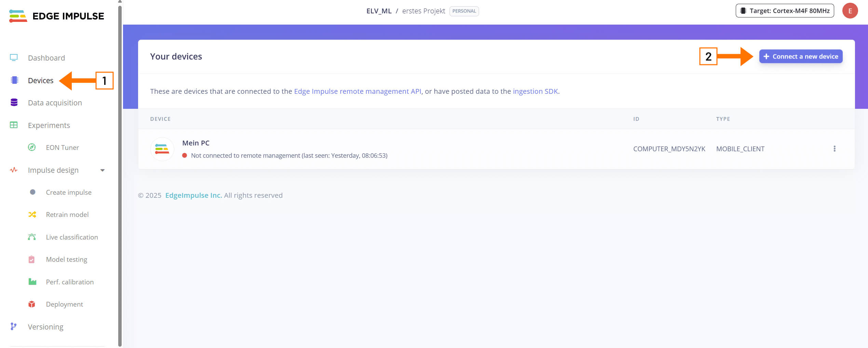Image resolution: width=868 pixels, height=348 pixels.
Task: Click the Target: Cortex-M4F 80MHz button
Action: click(x=785, y=11)
